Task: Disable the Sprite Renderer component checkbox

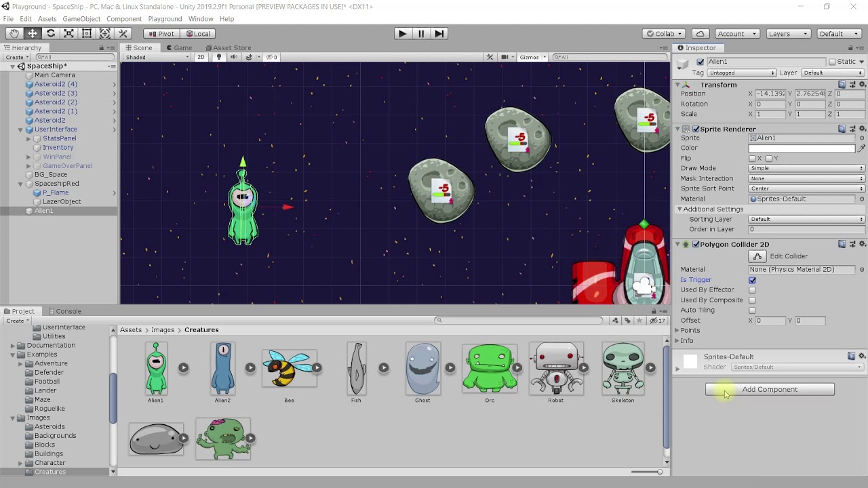Action: 695,129
